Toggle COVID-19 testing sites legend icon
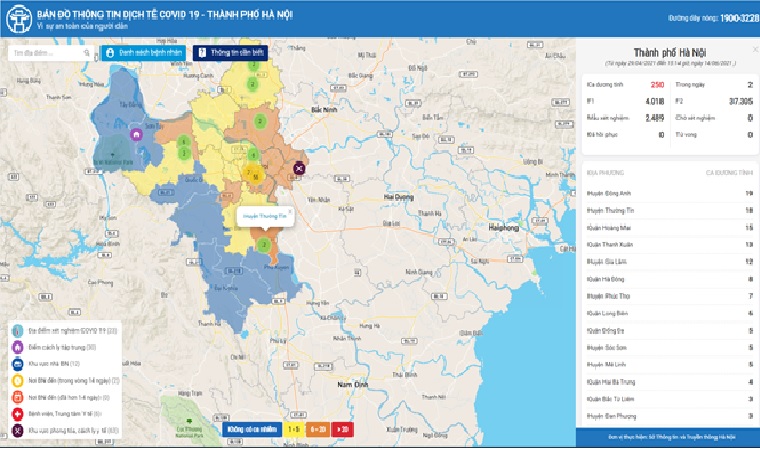The width and height of the screenshot is (760, 449). pyautogui.click(x=17, y=331)
